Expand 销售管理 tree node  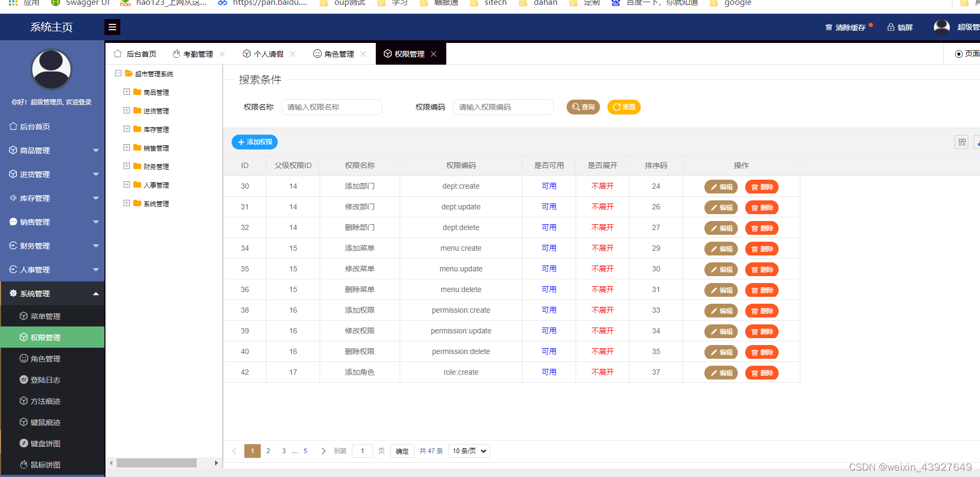[127, 147]
